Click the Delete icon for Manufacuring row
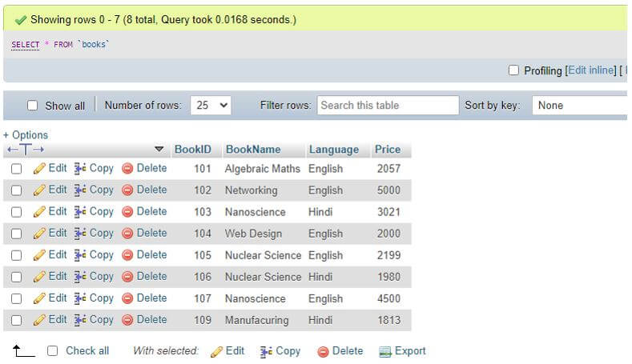632x364 pixels. [x=127, y=321]
